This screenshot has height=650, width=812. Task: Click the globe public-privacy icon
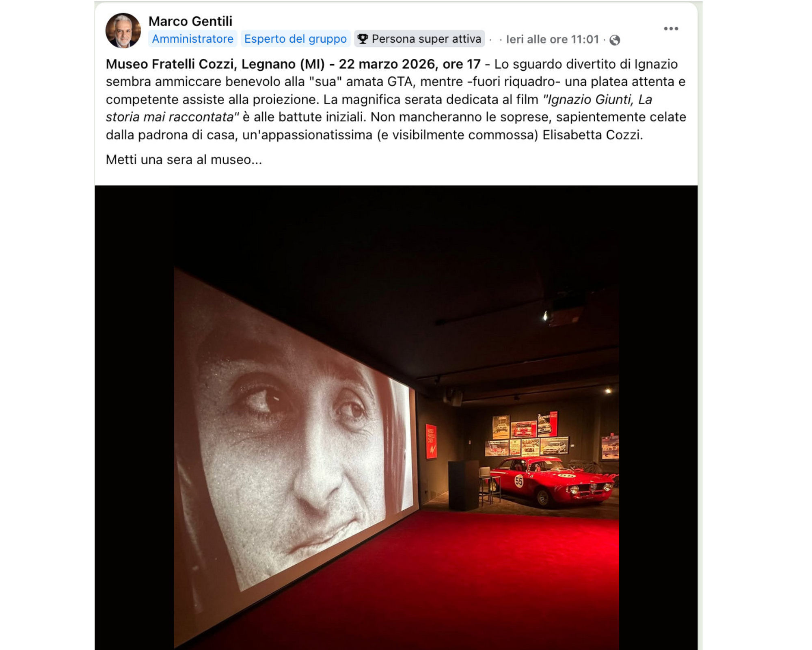pos(615,40)
